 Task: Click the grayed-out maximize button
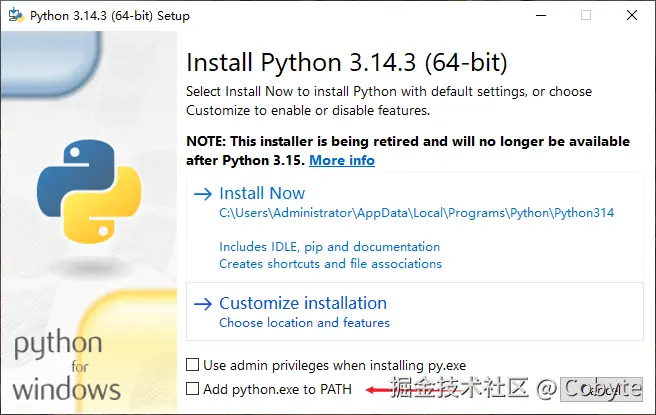point(586,15)
